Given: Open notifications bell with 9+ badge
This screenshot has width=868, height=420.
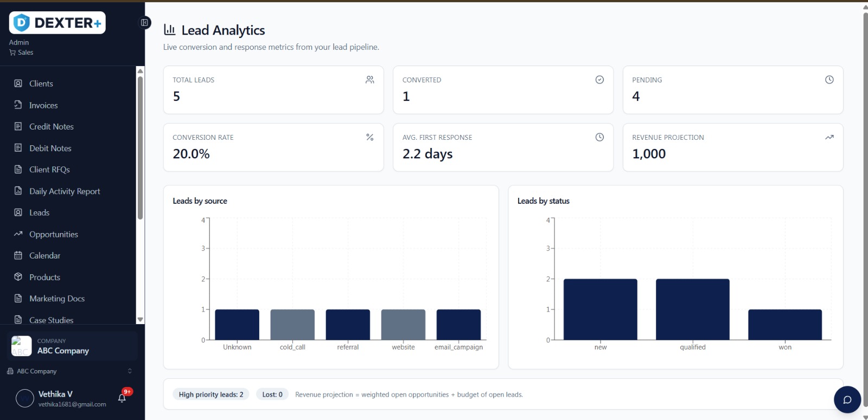Looking at the screenshot, I should tap(122, 398).
